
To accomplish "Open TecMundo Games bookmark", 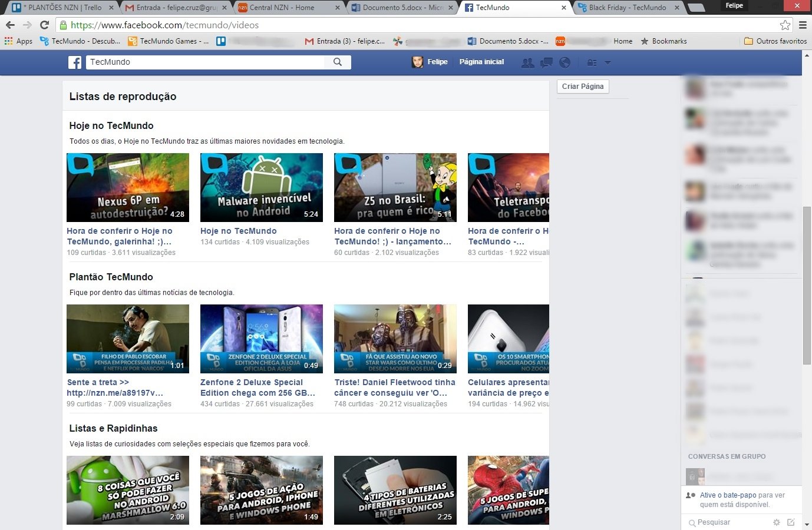I will tap(169, 41).
